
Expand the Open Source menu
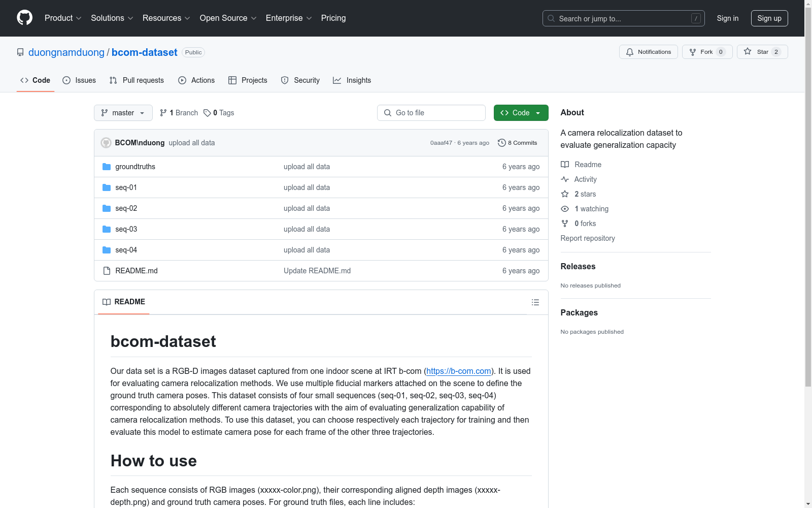tap(228, 18)
